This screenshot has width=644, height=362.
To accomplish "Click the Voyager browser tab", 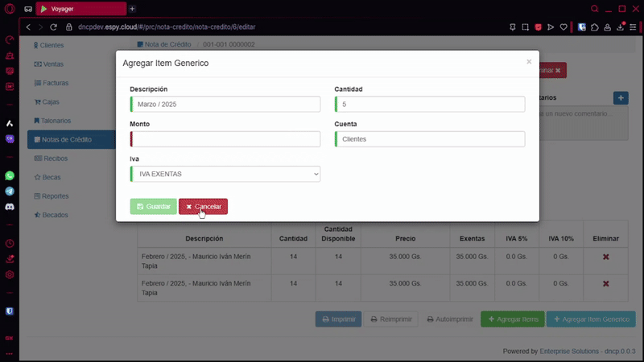I will 80,9.
